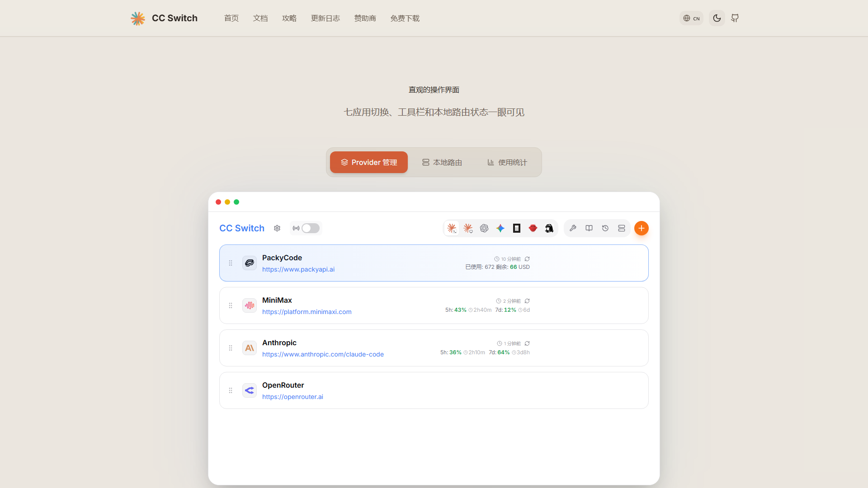This screenshot has height=488, width=868.
Task: Click the red close dot of mock window
Action: click(x=218, y=202)
